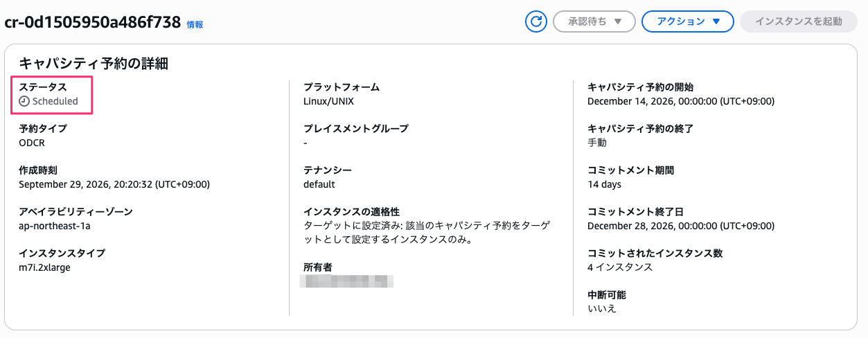Click the 4 インスタンス committed count value
This screenshot has width=868, height=338.
coord(620,267)
